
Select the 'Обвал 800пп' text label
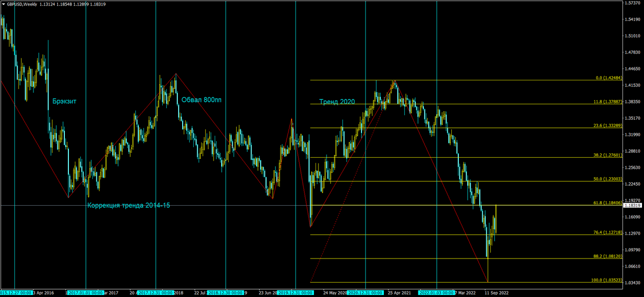click(202, 100)
